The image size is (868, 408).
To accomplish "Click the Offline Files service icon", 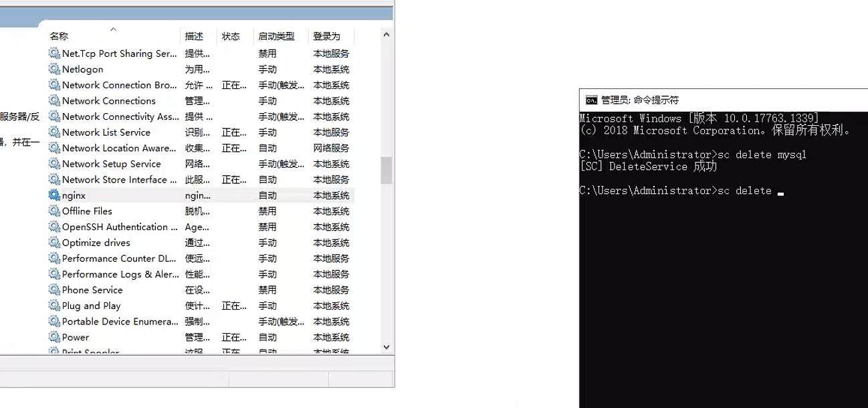I will pos(54,211).
